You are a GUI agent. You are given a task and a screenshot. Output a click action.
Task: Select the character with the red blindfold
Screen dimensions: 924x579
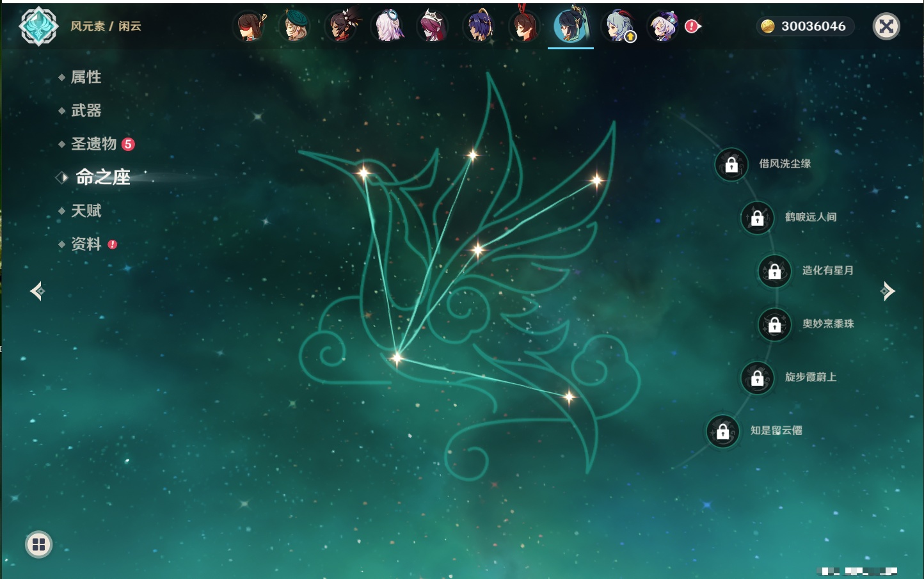pyautogui.click(x=250, y=26)
